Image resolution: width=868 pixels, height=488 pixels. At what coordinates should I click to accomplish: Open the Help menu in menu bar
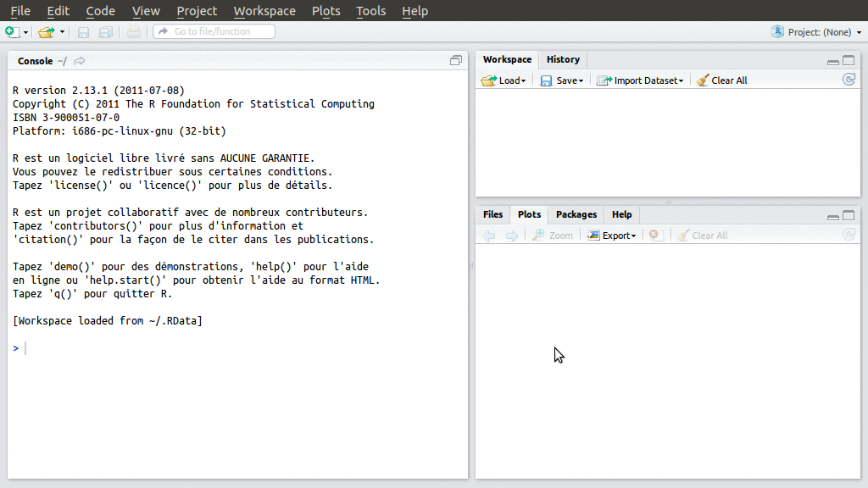pos(415,11)
